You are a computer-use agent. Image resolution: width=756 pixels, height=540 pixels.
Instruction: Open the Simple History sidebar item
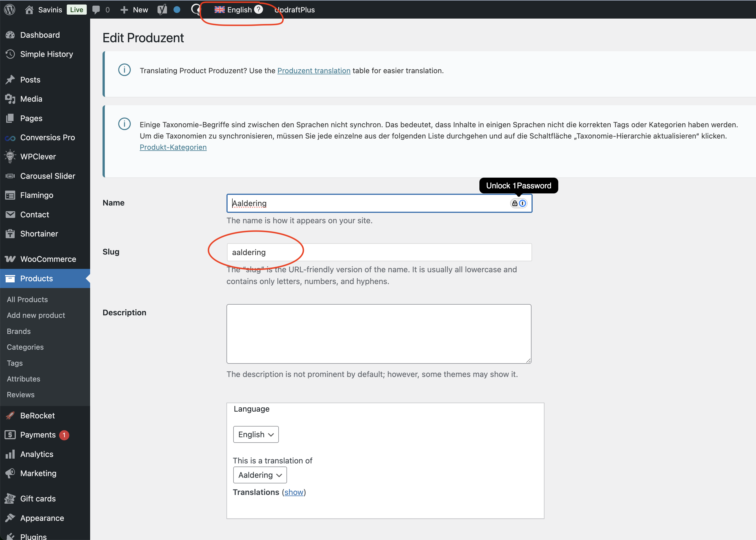[46, 54]
